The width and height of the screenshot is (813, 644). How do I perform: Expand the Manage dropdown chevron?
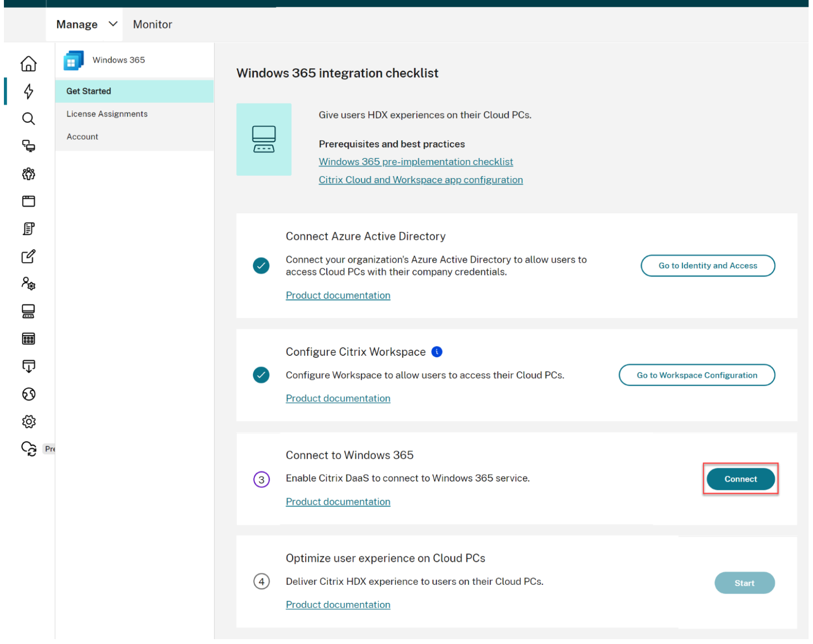click(113, 24)
